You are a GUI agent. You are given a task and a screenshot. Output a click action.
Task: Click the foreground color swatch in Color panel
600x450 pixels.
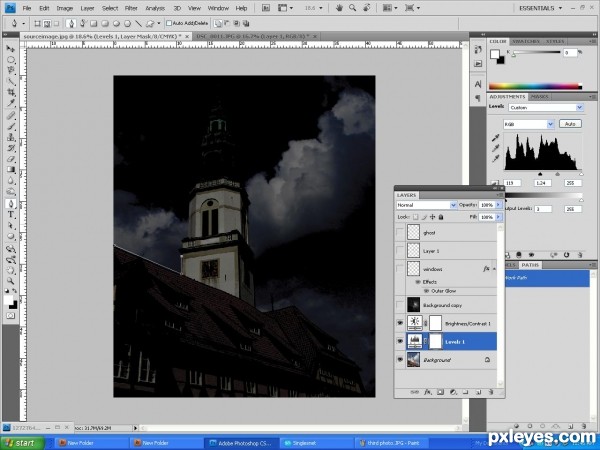click(495, 54)
